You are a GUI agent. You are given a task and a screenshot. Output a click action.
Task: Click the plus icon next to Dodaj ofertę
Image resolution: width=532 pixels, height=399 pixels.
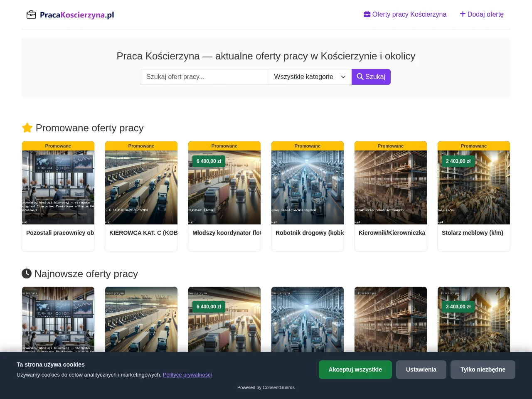pos(463,14)
